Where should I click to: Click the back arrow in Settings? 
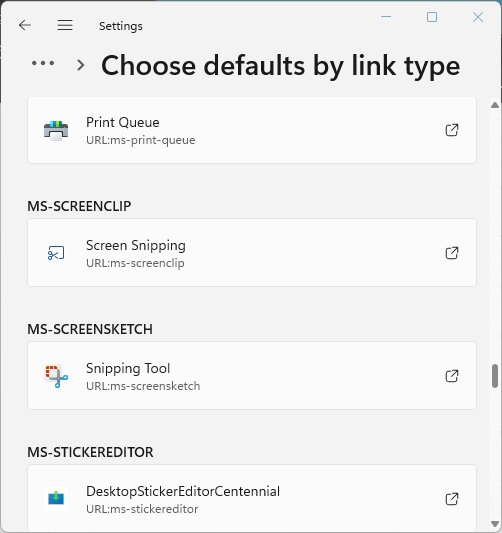(25, 25)
